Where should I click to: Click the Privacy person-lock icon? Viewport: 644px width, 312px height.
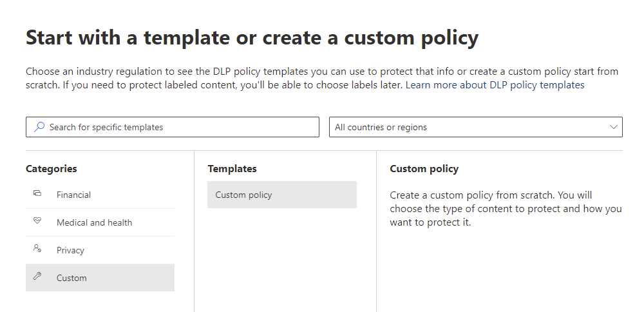(x=37, y=249)
